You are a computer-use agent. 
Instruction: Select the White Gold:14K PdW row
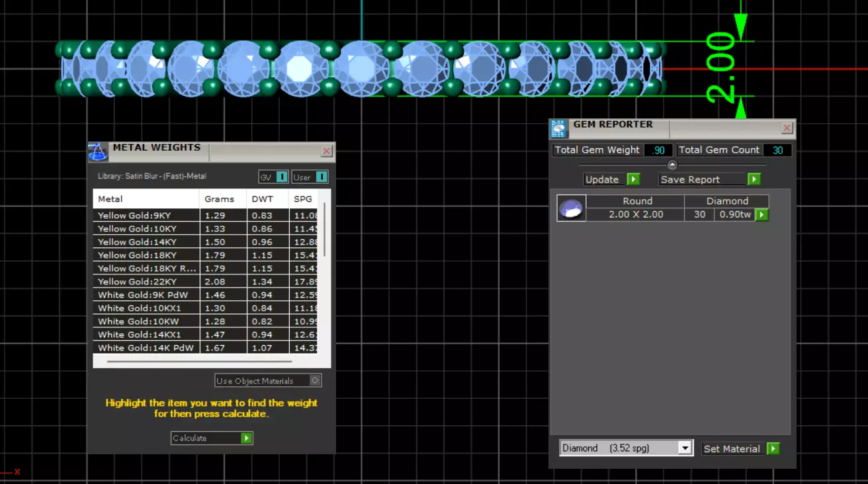tap(205, 347)
